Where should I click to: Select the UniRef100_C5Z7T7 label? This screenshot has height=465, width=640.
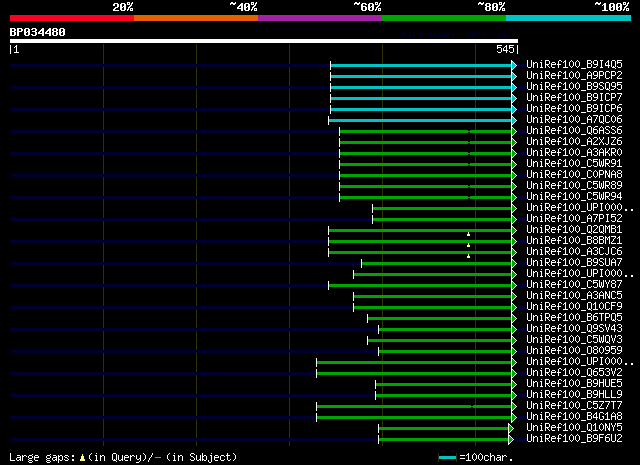[574, 406]
